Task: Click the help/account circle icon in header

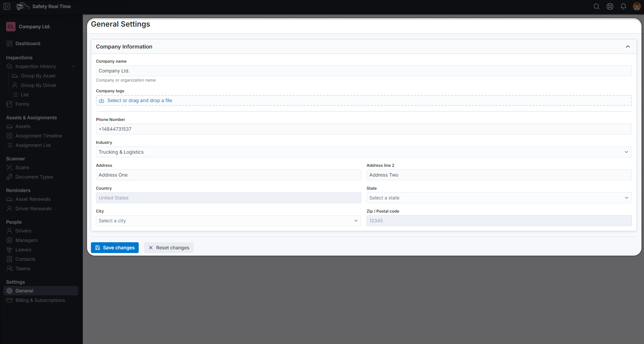Action: point(610,6)
